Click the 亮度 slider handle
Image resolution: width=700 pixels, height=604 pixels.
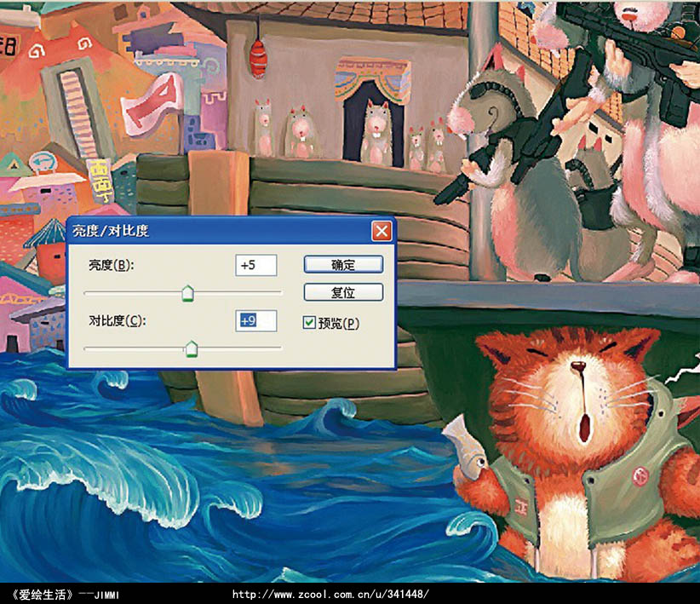[x=188, y=294]
